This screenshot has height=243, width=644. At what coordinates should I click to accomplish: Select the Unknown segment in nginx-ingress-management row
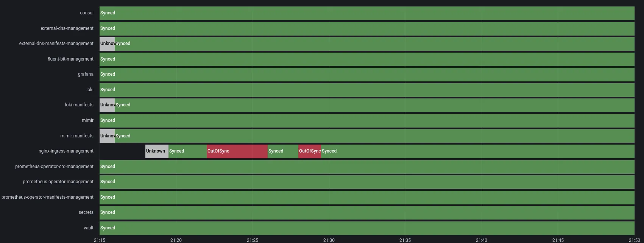coord(157,151)
